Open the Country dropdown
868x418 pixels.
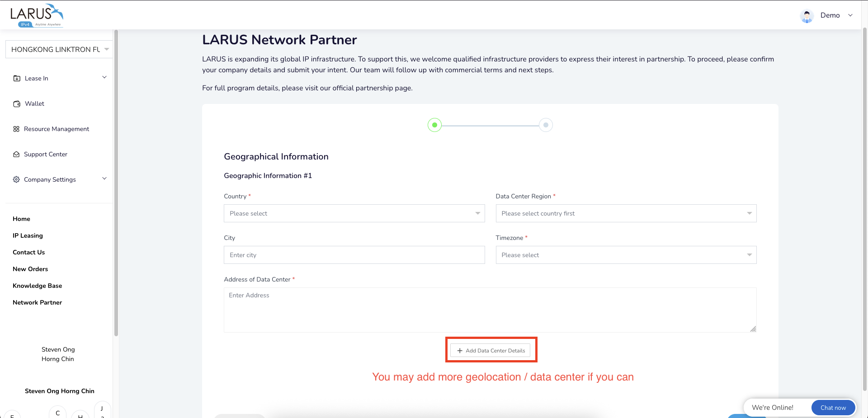[354, 213]
